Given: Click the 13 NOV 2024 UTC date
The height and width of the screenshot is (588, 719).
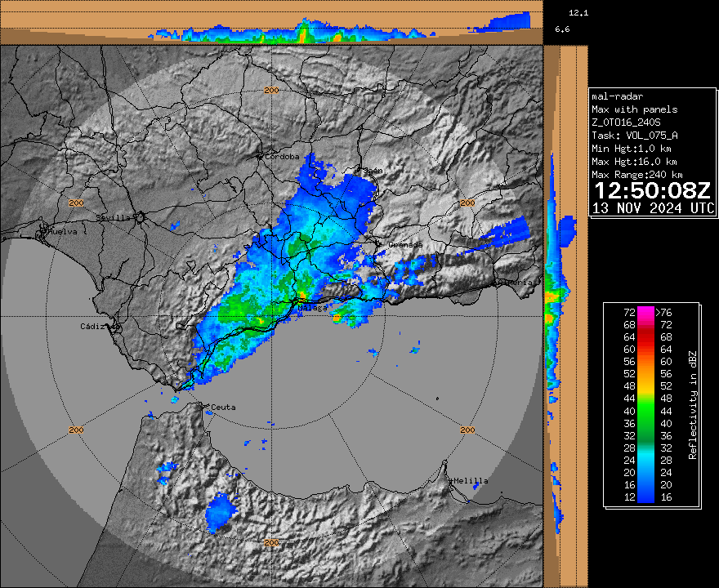Looking at the screenshot, I should pyautogui.click(x=652, y=208).
